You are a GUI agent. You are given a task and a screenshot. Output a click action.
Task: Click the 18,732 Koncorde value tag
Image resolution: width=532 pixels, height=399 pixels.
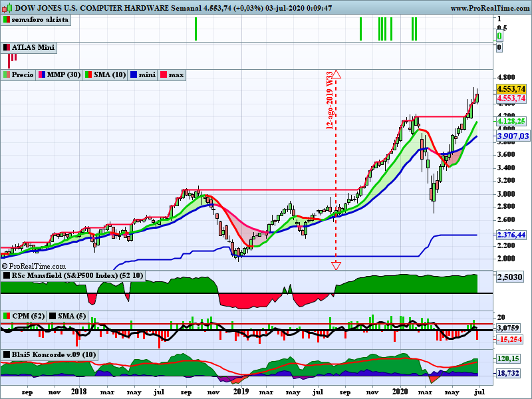point(508,373)
